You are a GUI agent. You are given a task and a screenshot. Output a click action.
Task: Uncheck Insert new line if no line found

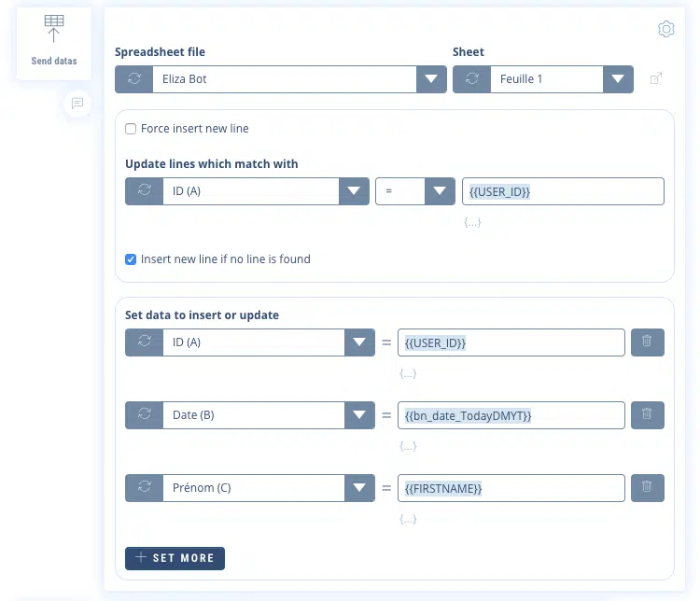pos(132,259)
